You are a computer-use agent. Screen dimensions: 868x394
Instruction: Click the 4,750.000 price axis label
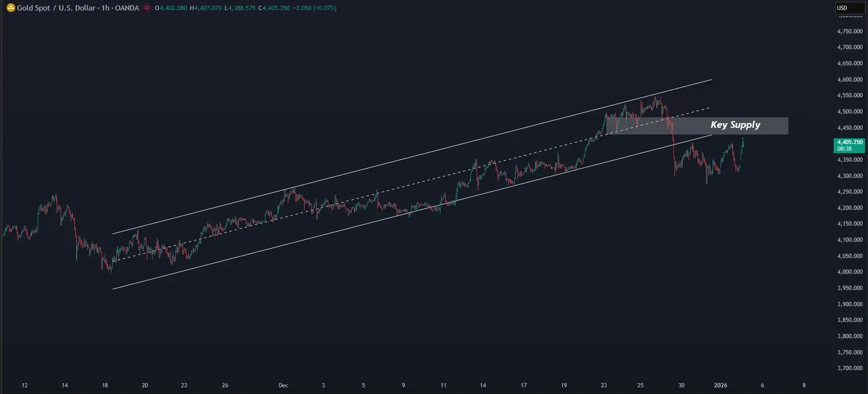click(850, 31)
